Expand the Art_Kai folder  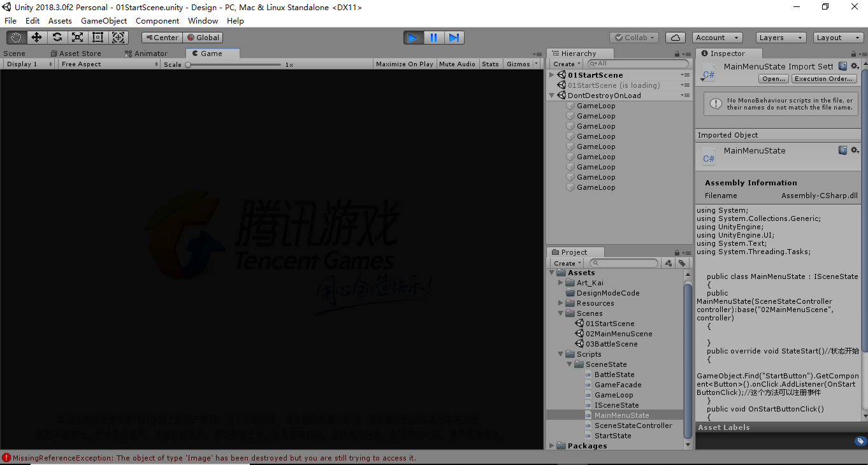pyautogui.click(x=561, y=283)
